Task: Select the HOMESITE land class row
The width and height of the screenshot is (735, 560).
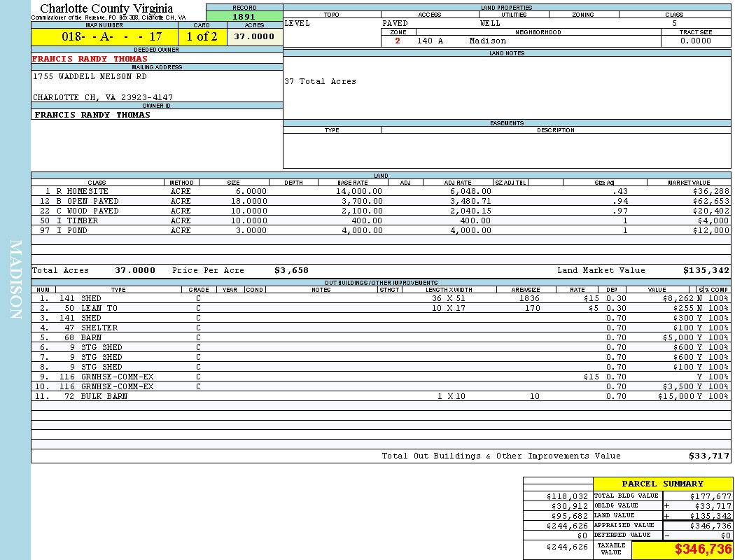Action: [x=87, y=191]
